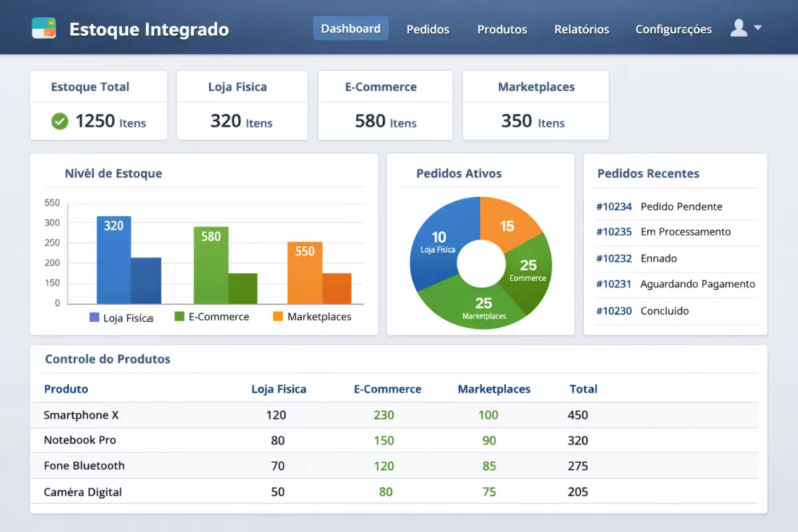The width and height of the screenshot is (798, 532).
Task: Toggle the Loja Fisica legend entry
Action: 122,317
